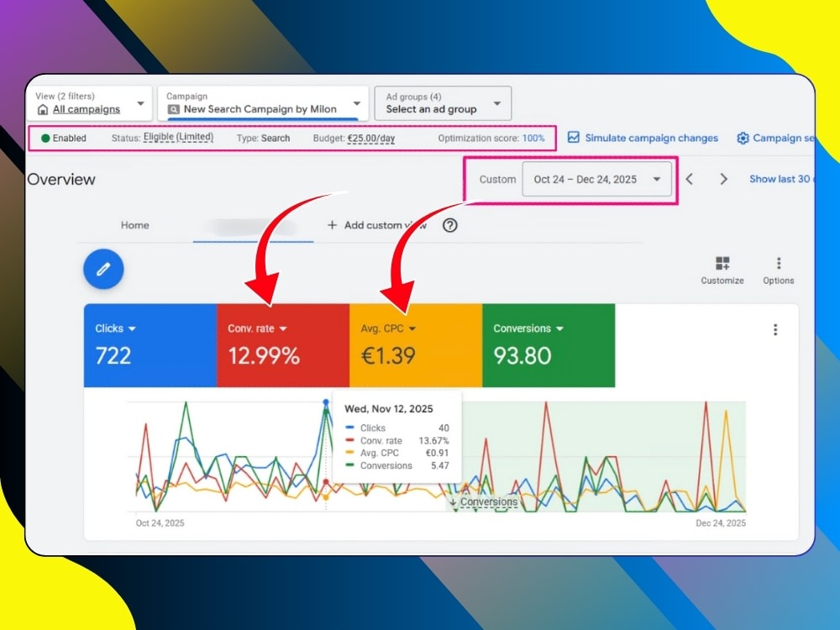Open the Options three-dot menu
This screenshot has width=840, height=630.
[779, 263]
